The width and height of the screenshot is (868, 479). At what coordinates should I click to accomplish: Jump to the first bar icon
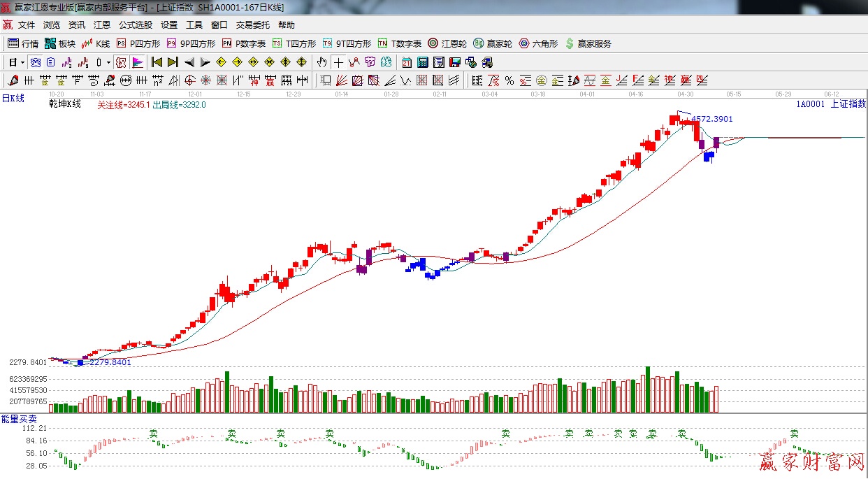[x=157, y=62]
